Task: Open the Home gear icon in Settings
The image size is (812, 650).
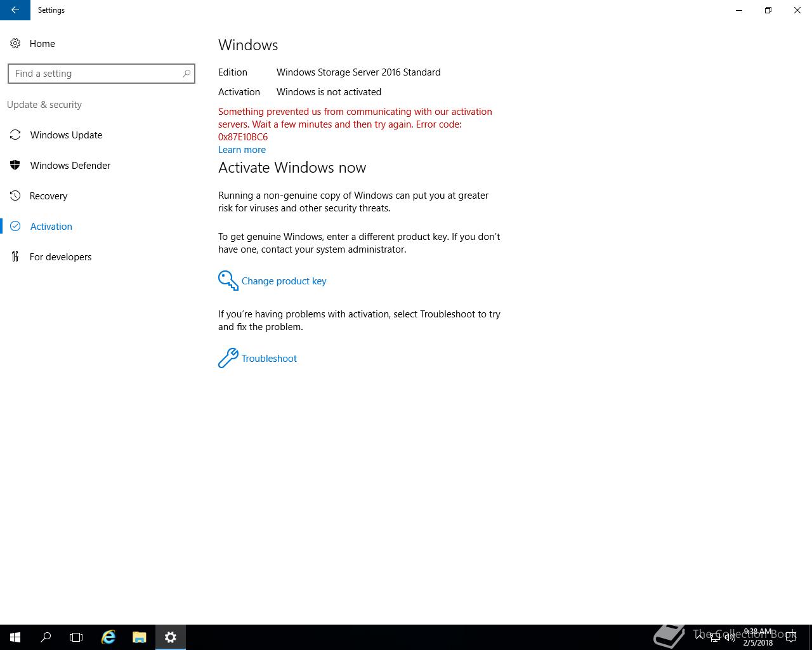Action: click(x=15, y=43)
